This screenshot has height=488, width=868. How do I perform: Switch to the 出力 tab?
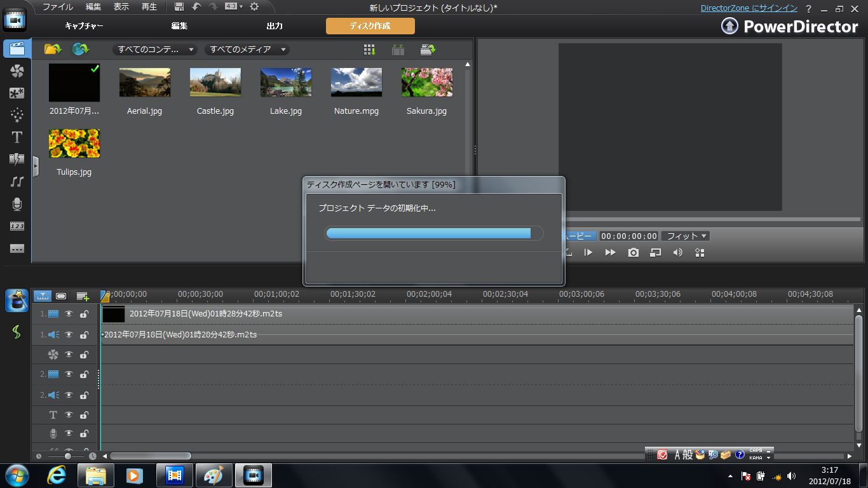point(275,26)
